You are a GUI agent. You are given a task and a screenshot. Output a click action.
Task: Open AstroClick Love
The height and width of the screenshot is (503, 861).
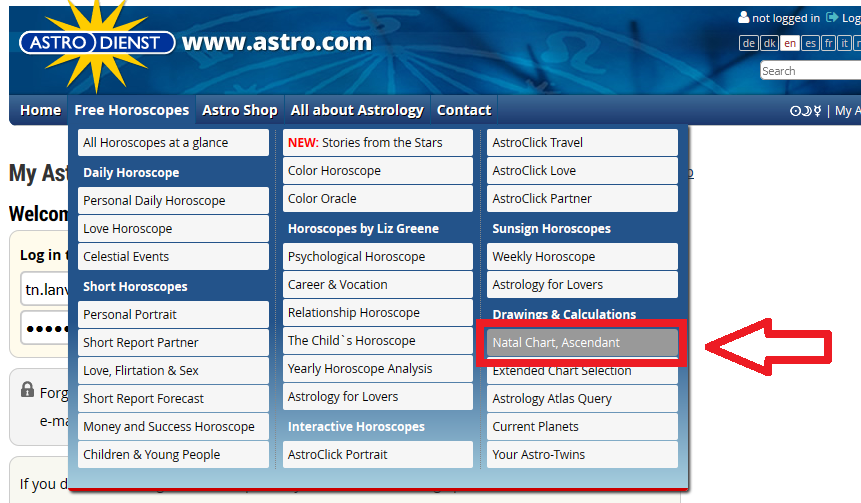coord(582,171)
